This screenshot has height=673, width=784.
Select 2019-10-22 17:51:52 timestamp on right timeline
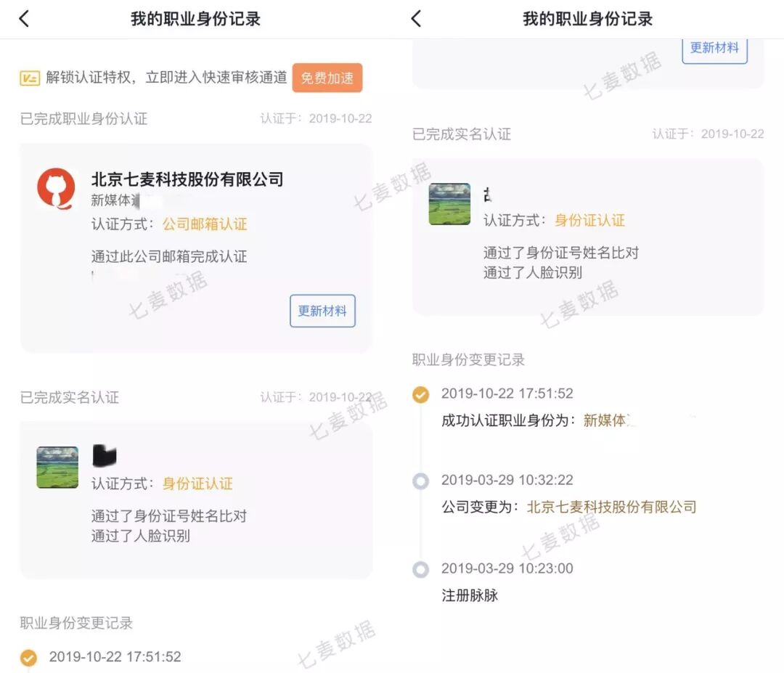pos(507,393)
